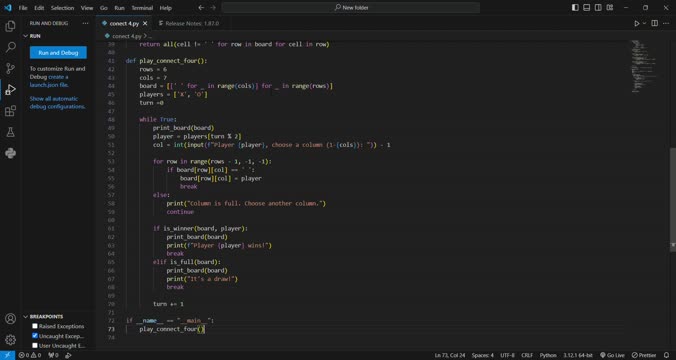Enable the Raised Exceptions breakpoint checkbox
This screenshot has width=676, height=360.
pos(35,326)
